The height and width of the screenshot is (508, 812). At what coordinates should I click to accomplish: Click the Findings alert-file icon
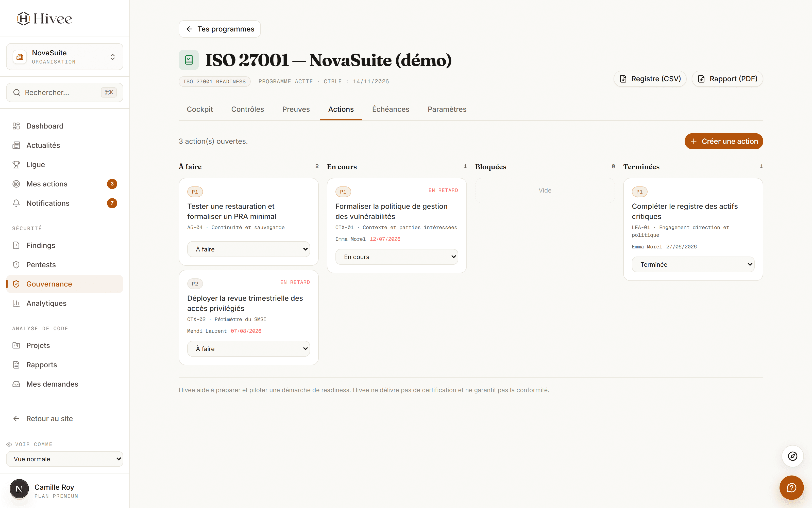click(16, 245)
